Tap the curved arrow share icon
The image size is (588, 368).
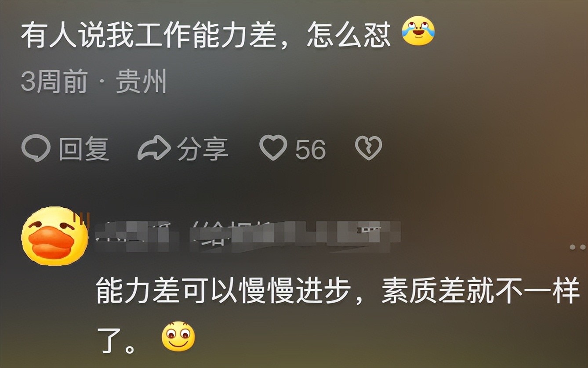(154, 148)
